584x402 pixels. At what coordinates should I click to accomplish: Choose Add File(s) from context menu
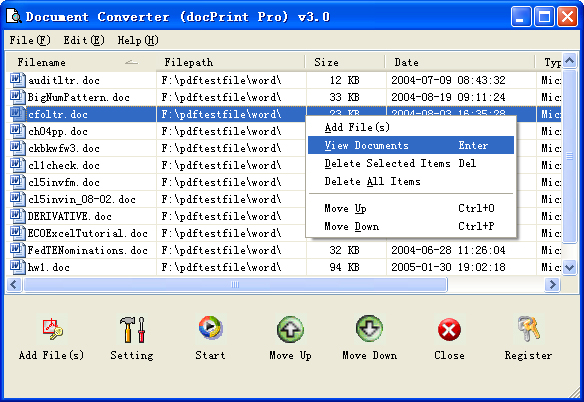(x=411, y=127)
